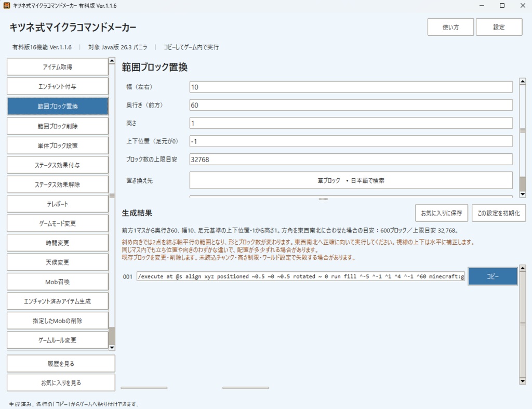The image size is (532, 409).
Task: Open the 天候変更 command page
Action: point(57,262)
